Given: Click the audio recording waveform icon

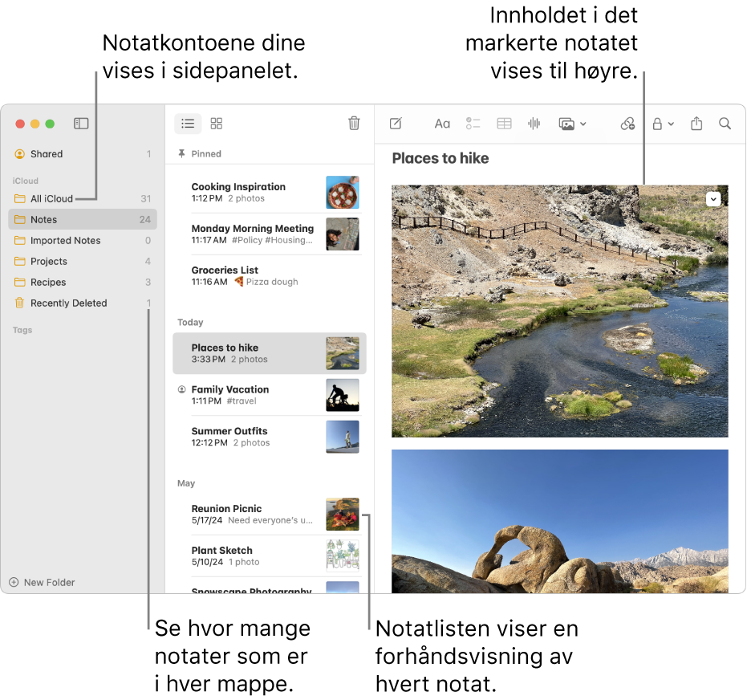Looking at the screenshot, I should click(x=534, y=124).
